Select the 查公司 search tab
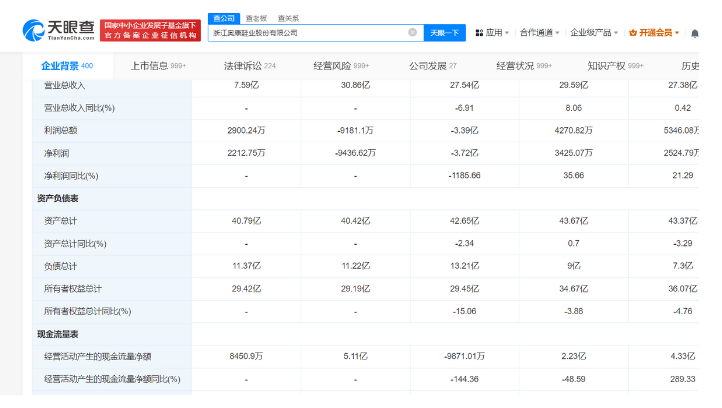The height and width of the screenshot is (408, 722). click(x=224, y=18)
